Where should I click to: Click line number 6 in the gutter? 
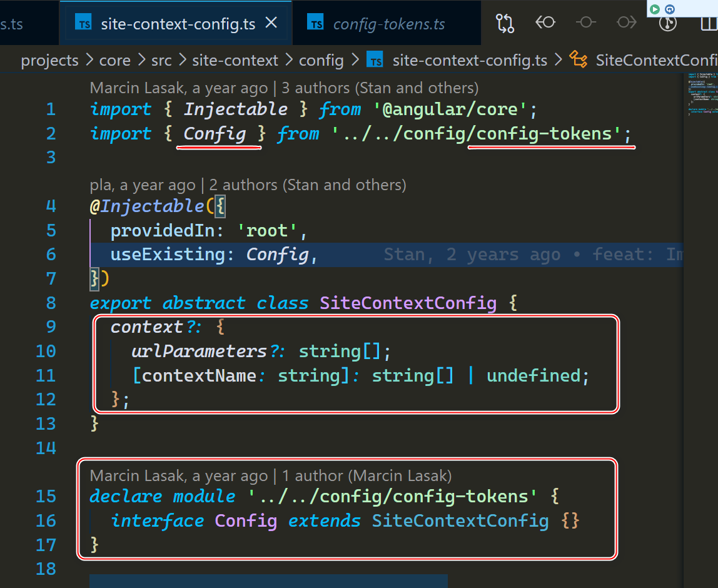tap(51, 254)
